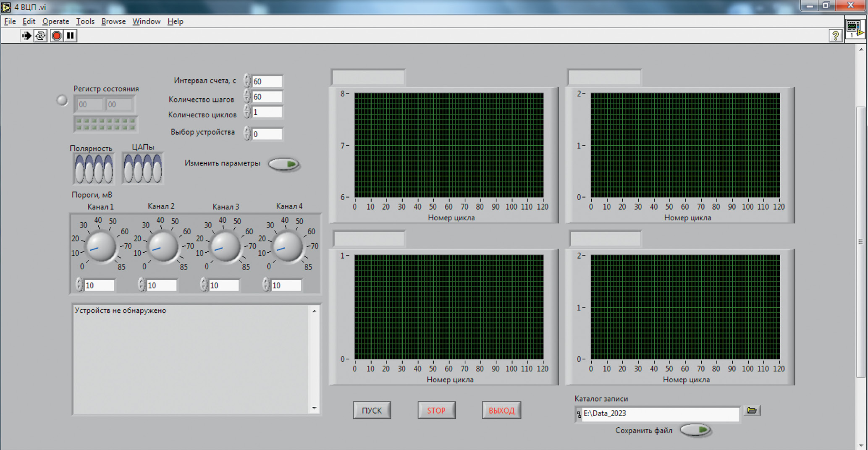Click the Run arrow toolbar icon
The height and width of the screenshot is (450, 868).
pos(26,36)
